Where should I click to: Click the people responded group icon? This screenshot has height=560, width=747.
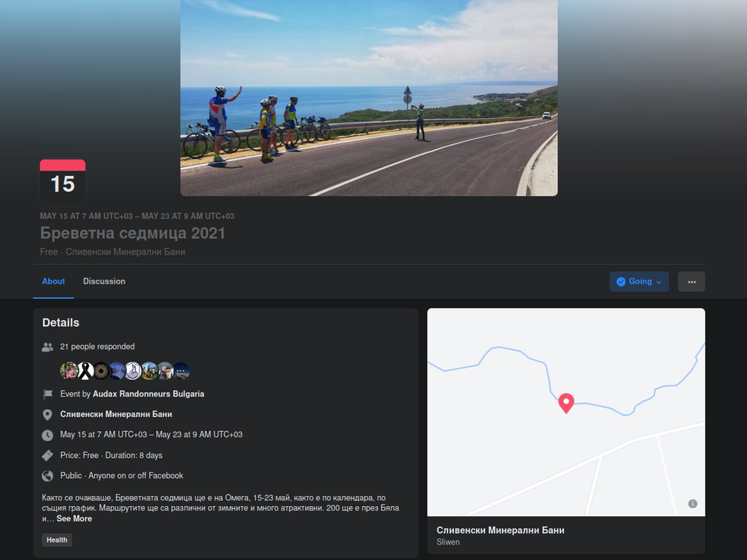[47, 347]
